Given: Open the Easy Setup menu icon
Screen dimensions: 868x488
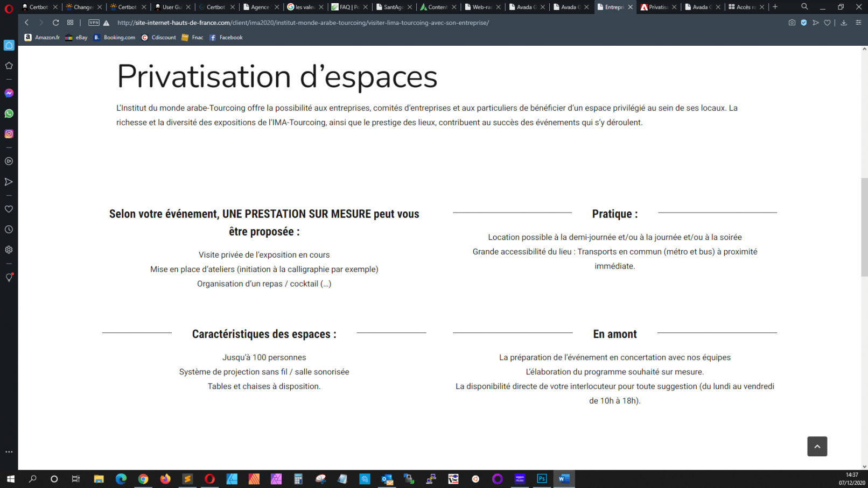Looking at the screenshot, I should tap(858, 23).
